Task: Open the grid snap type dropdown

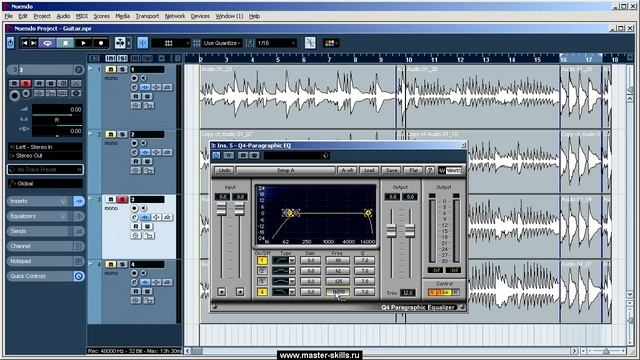Action: 171,43
